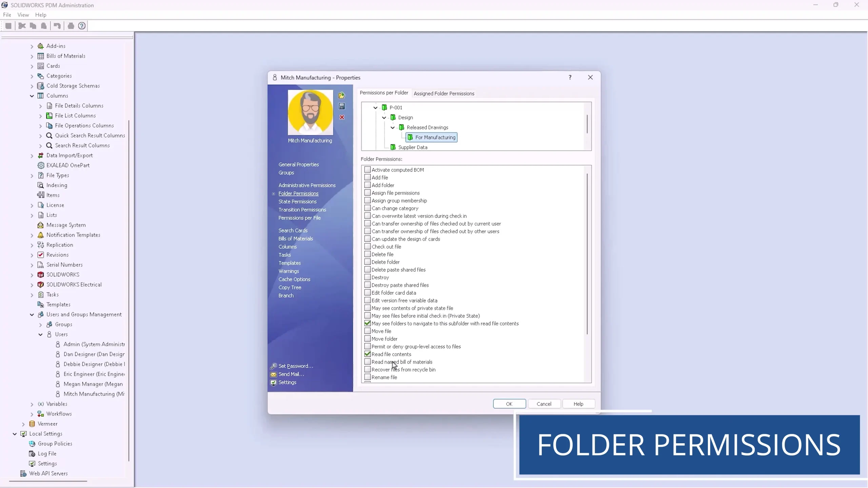Open a new user picture via folder icon
The image size is (868, 488).
tap(342, 95)
